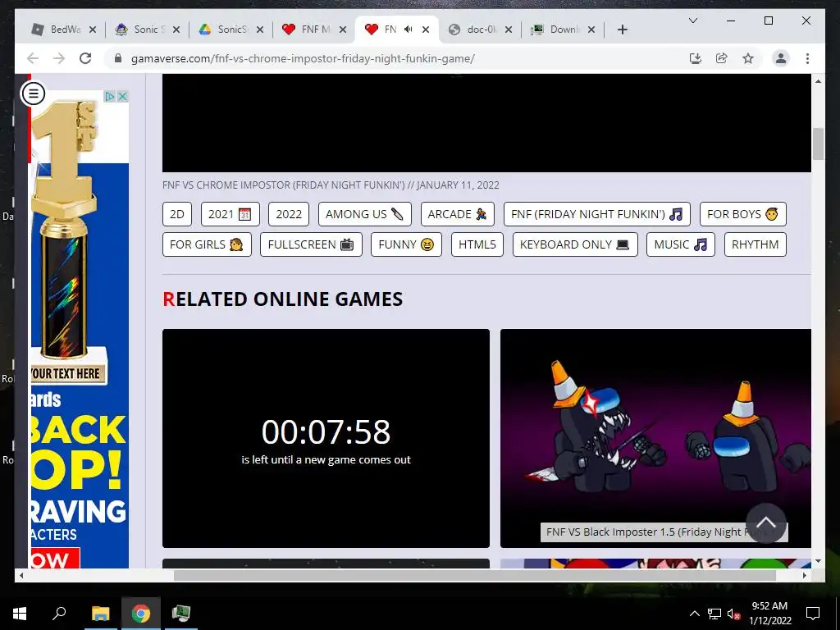Open the taskbar clock showing 9:52 AM
This screenshot has width=840, height=630.
pos(769,614)
